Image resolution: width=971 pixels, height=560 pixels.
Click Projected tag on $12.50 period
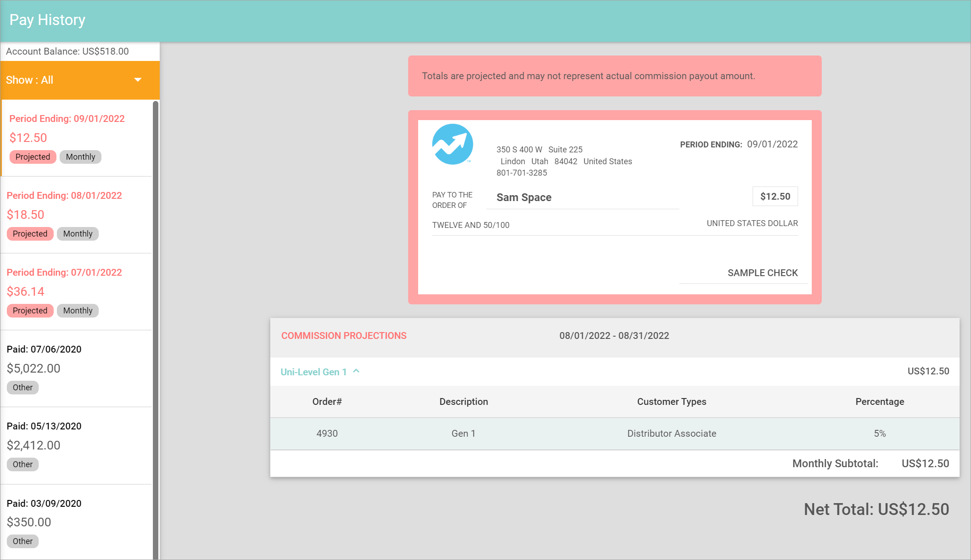pos(33,157)
